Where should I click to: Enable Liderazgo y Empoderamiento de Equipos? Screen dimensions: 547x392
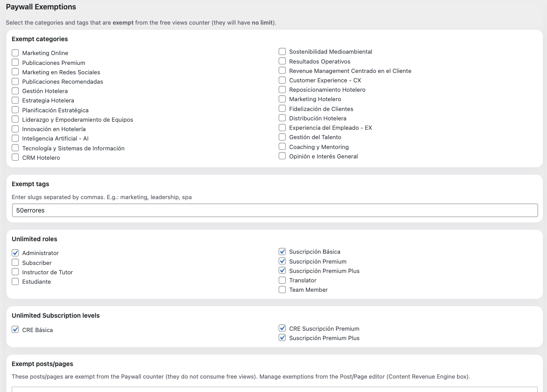coord(15,119)
